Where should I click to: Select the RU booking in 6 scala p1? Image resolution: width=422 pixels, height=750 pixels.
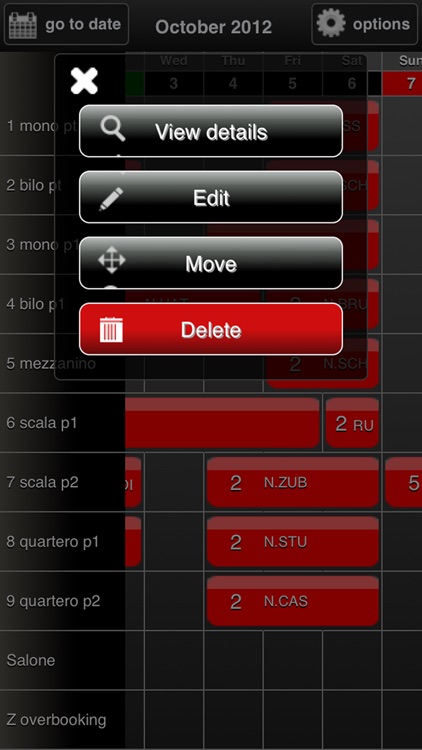coord(353,423)
